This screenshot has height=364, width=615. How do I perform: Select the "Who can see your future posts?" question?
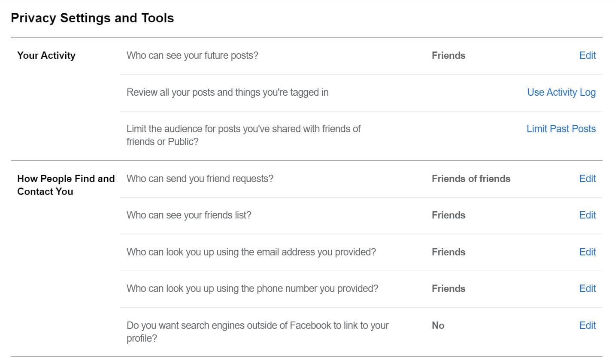tap(192, 55)
